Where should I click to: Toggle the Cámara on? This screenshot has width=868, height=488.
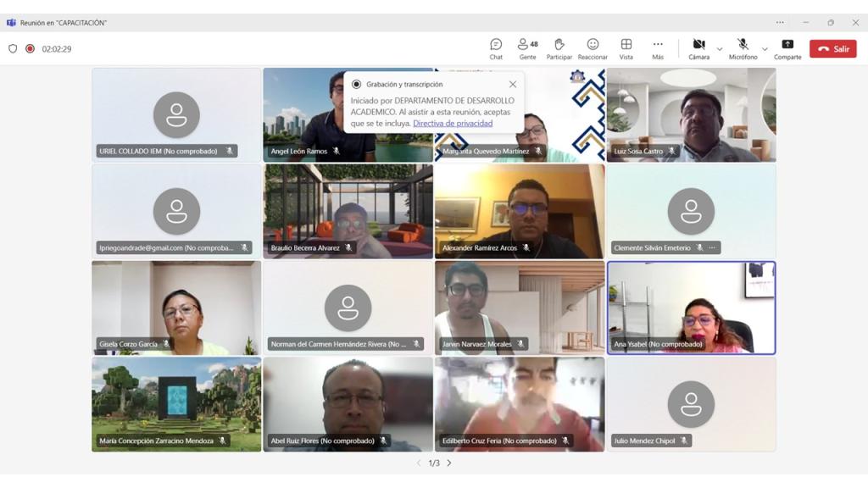[698, 48]
